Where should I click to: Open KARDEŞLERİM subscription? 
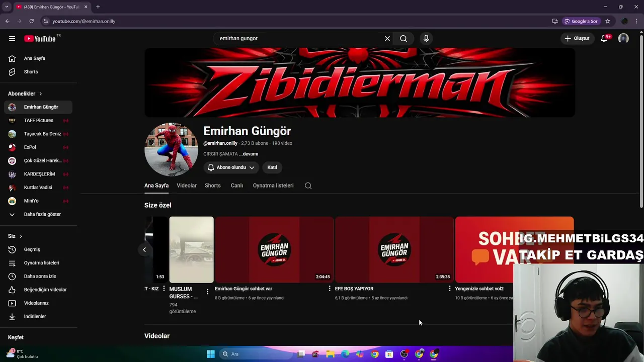pyautogui.click(x=38, y=174)
